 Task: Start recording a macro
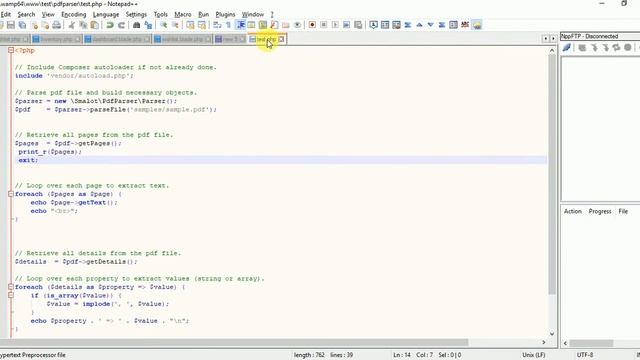(x=312, y=25)
